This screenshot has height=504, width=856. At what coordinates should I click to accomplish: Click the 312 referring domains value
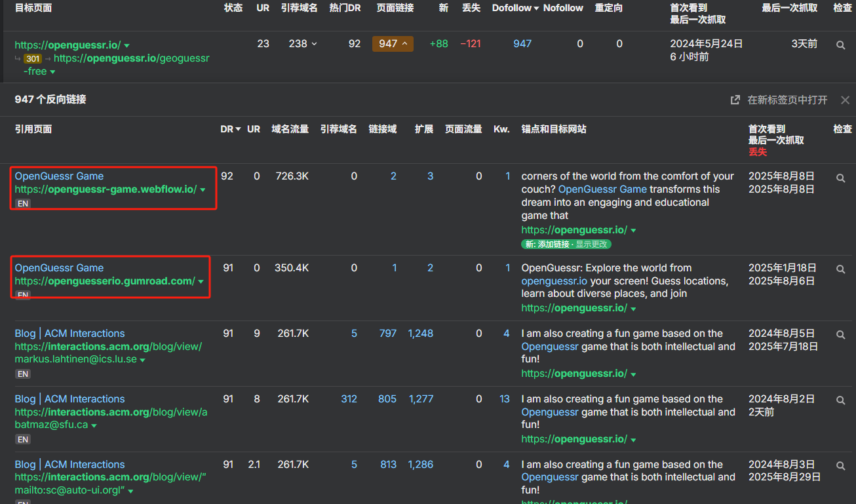(349, 399)
